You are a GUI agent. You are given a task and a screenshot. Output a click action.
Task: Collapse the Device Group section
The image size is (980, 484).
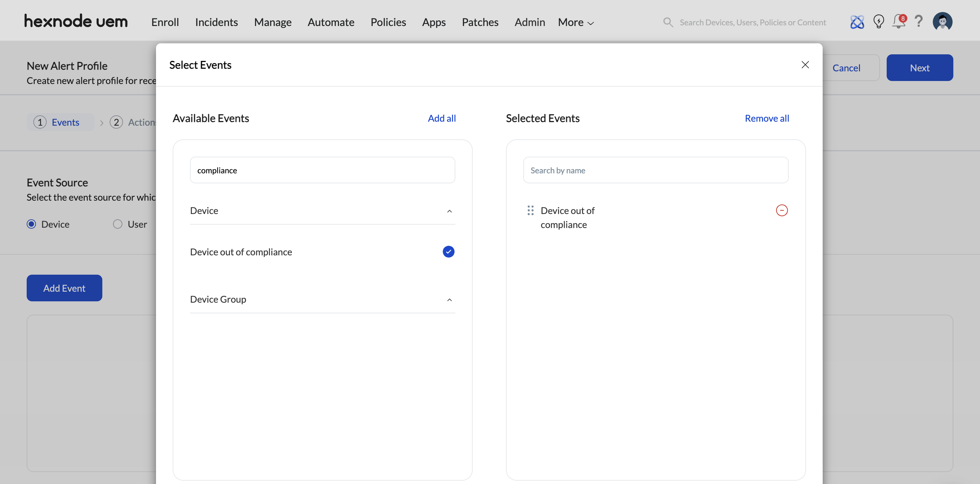pos(449,300)
